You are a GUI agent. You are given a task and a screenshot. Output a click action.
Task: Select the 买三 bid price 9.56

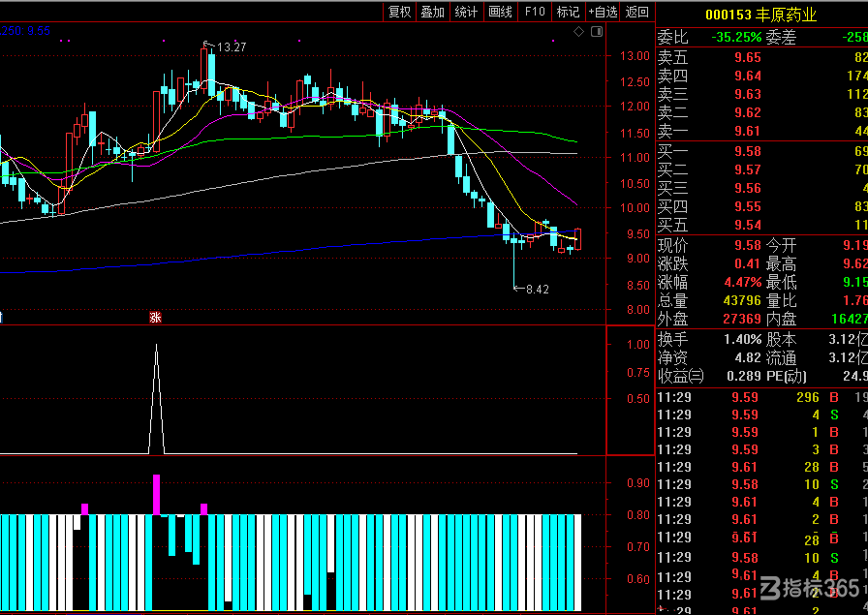pos(748,188)
